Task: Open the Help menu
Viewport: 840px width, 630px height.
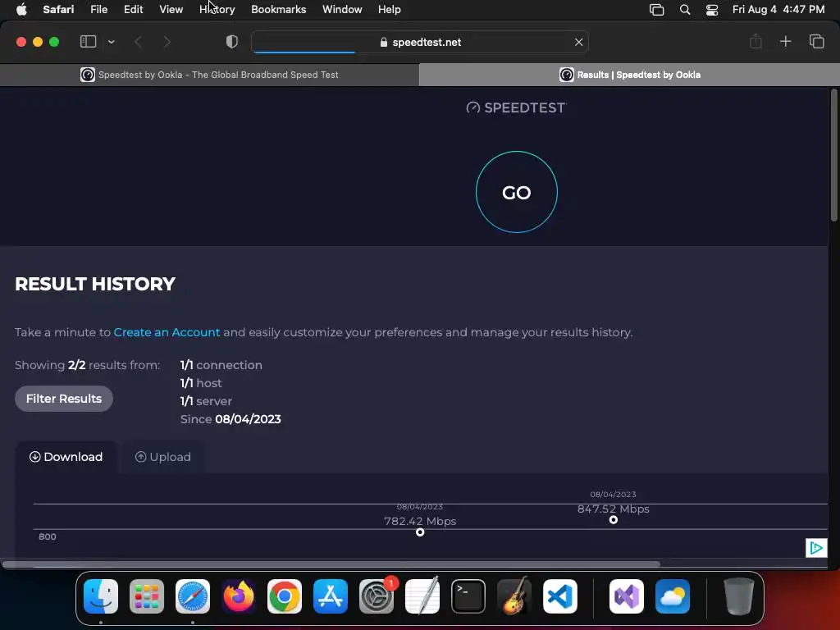Action: (390, 9)
